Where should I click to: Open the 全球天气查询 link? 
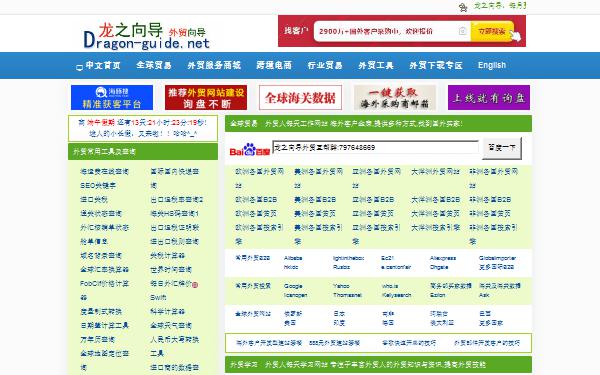(x=171, y=325)
